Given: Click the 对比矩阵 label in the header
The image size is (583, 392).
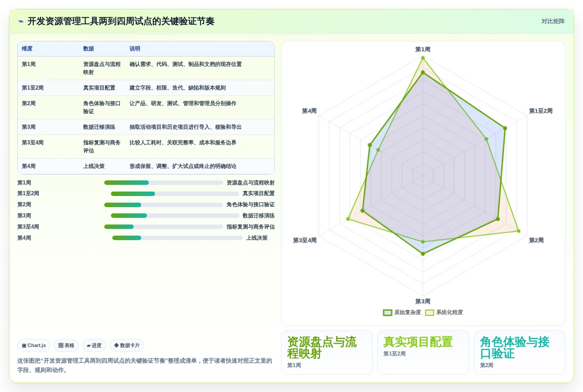Looking at the screenshot, I should [x=553, y=21].
